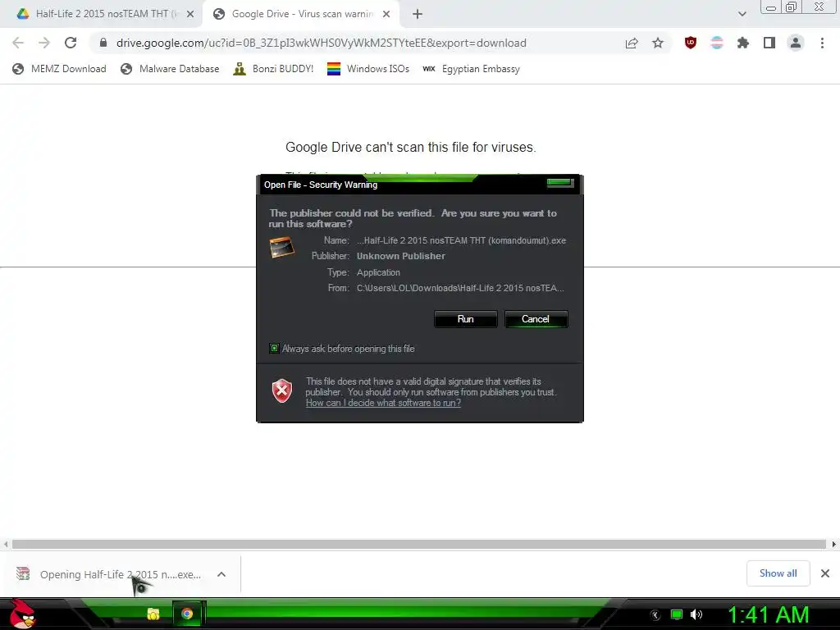Open the Angry Birds start button

22,614
